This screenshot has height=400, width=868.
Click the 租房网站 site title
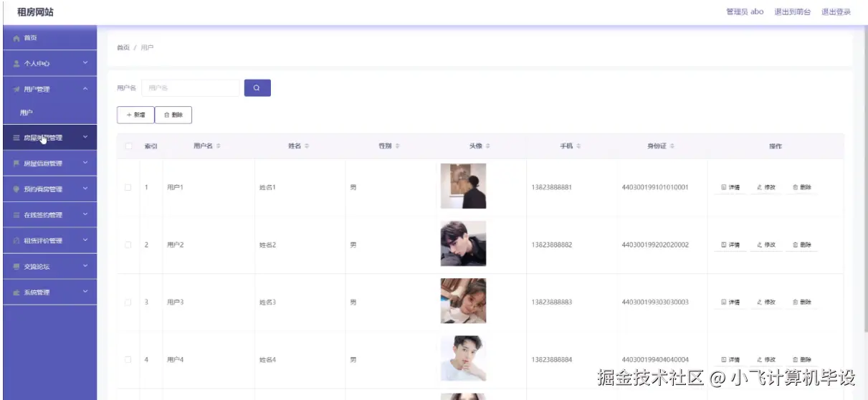(35, 12)
